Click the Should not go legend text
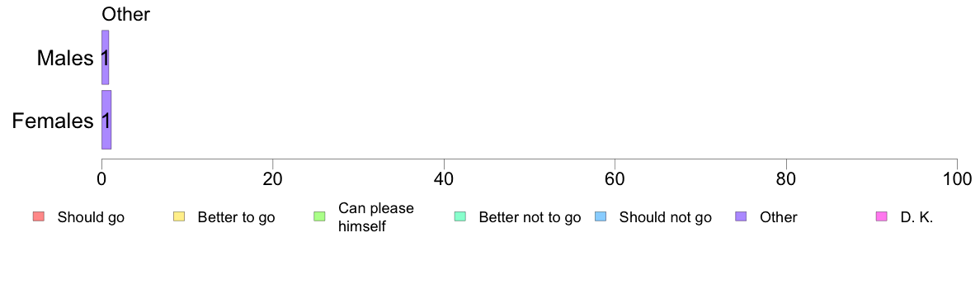The image size is (980, 304). (x=665, y=218)
